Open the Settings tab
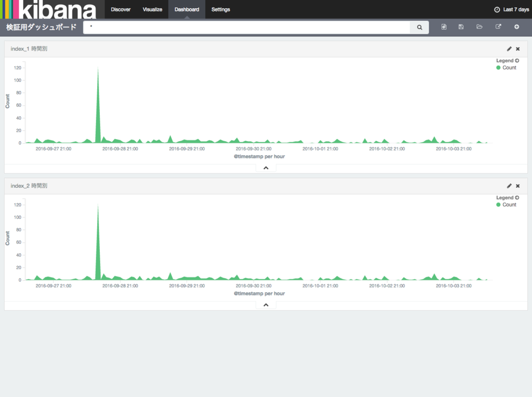This screenshot has width=532, height=397. [x=220, y=9]
